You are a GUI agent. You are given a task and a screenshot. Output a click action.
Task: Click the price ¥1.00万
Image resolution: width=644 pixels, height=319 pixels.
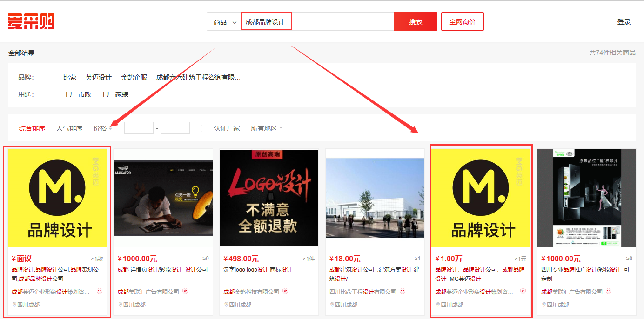449,259
